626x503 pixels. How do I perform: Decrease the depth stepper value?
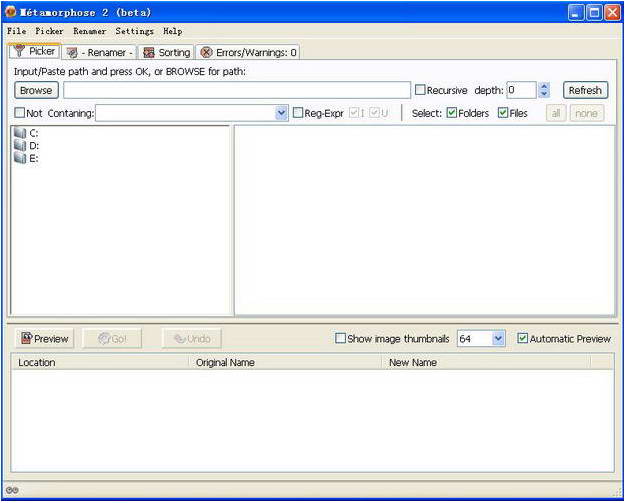point(544,94)
